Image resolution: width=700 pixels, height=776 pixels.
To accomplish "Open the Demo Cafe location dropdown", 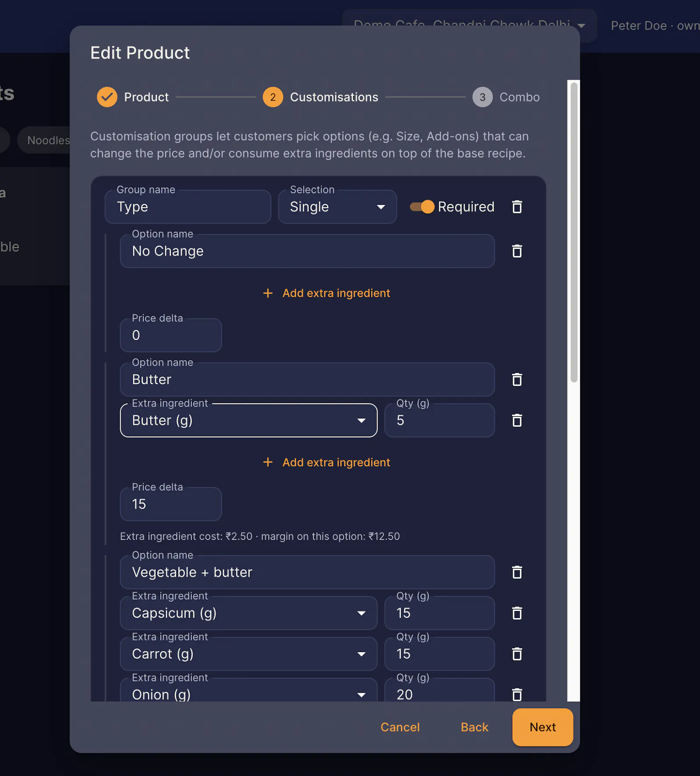I will tap(469, 25).
